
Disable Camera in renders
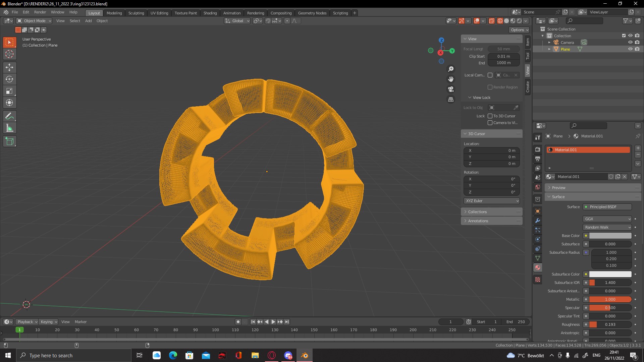pos(637,42)
